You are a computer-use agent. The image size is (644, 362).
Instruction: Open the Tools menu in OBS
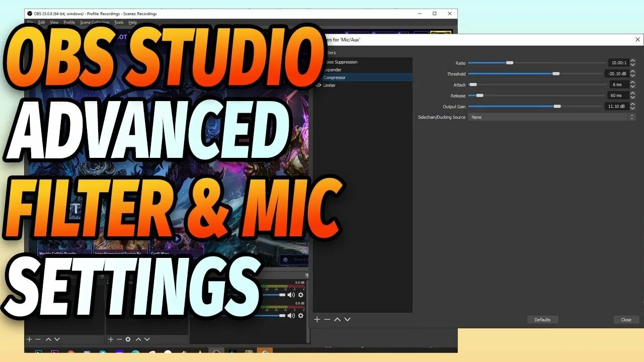click(119, 23)
